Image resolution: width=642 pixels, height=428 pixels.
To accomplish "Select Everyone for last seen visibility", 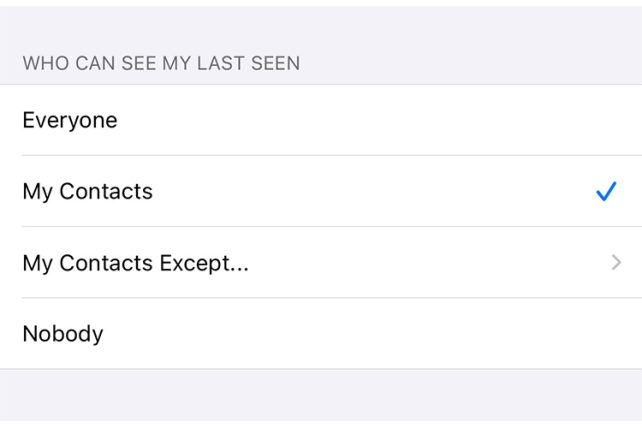I will point(70,121).
